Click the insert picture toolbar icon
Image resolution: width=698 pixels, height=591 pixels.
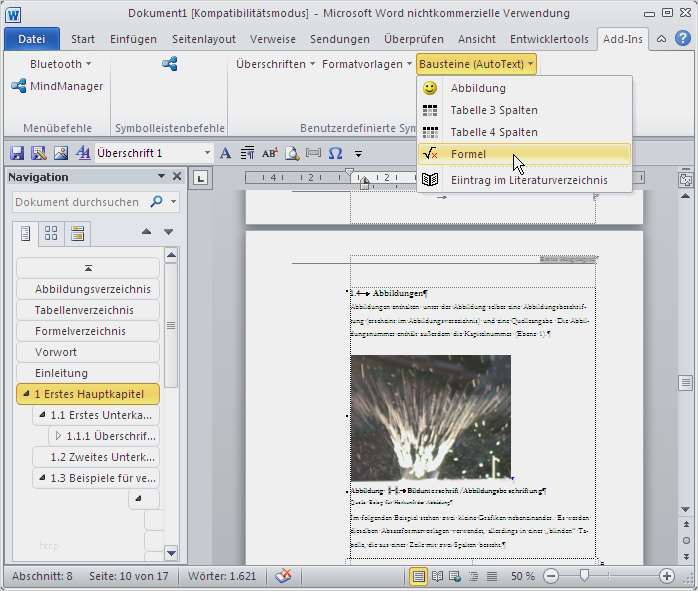pyautogui.click(x=61, y=153)
